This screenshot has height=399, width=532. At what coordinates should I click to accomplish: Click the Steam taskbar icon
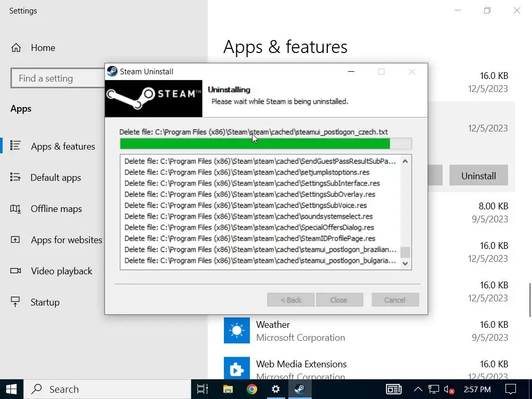click(x=300, y=389)
